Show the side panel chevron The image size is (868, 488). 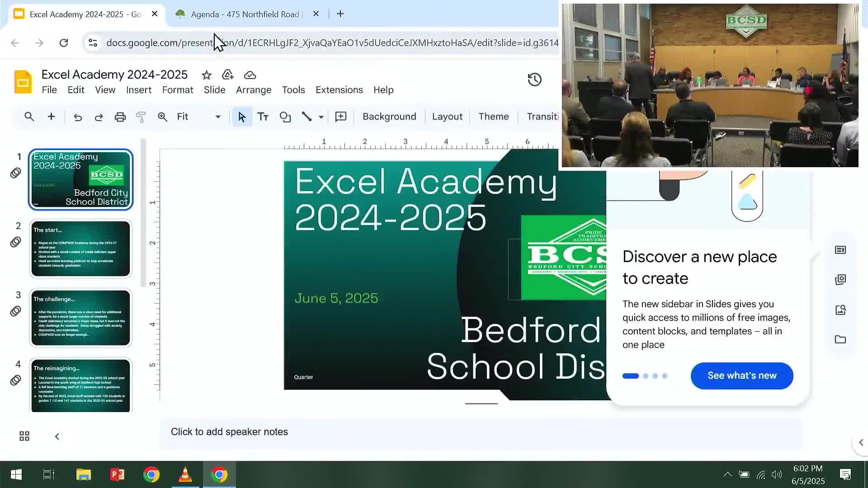coord(860,442)
